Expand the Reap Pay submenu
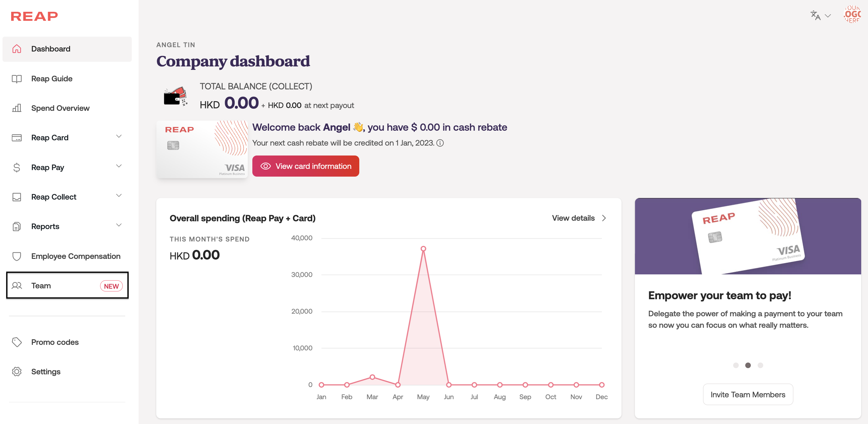 tap(119, 166)
